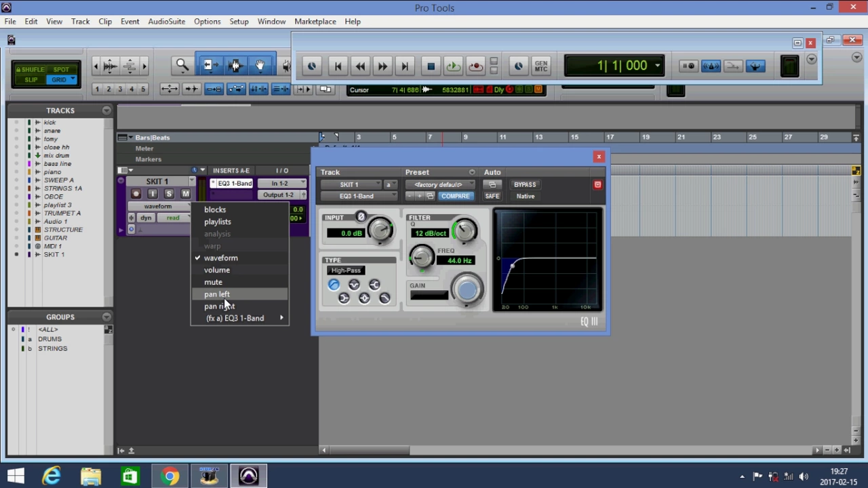Open plug-in automation enable dialog icon
This screenshot has height=488, width=868.
[x=492, y=184]
